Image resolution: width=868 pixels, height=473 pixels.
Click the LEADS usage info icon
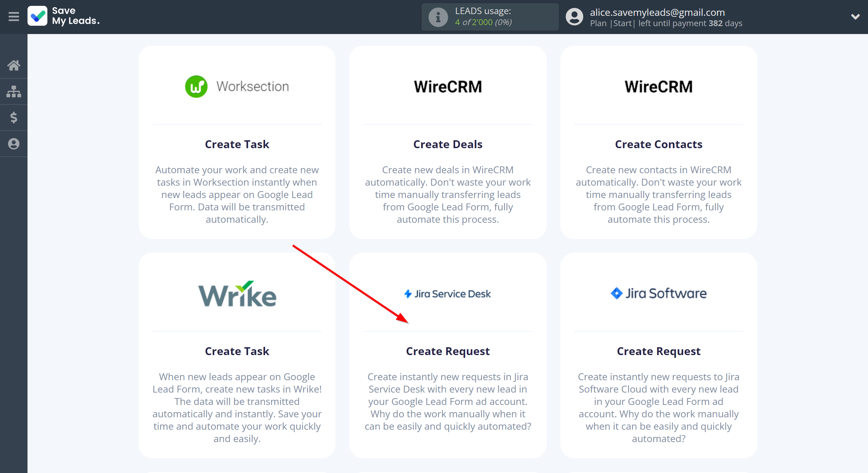click(438, 17)
